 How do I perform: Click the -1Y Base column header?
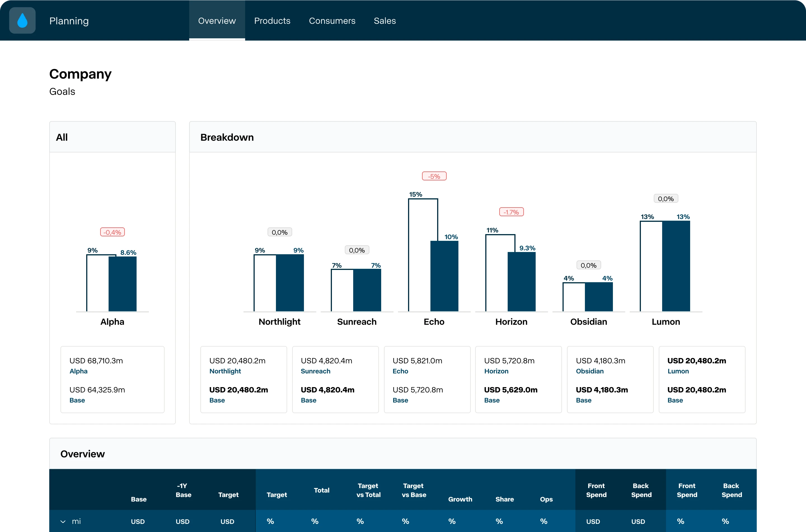(x=183, y=490)
